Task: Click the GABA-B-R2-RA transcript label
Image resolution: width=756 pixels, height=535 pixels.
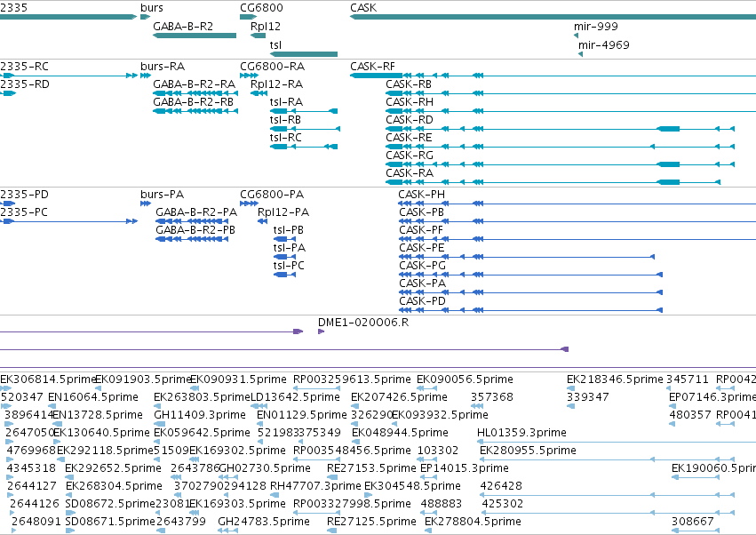Action: pyautogui.click(x=194, y=84)
